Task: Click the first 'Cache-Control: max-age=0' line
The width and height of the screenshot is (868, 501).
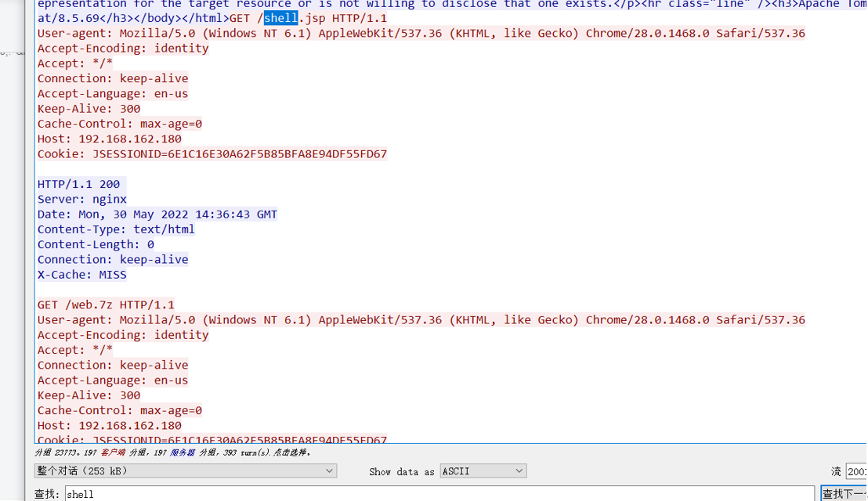Action: [x=120, y=124]
